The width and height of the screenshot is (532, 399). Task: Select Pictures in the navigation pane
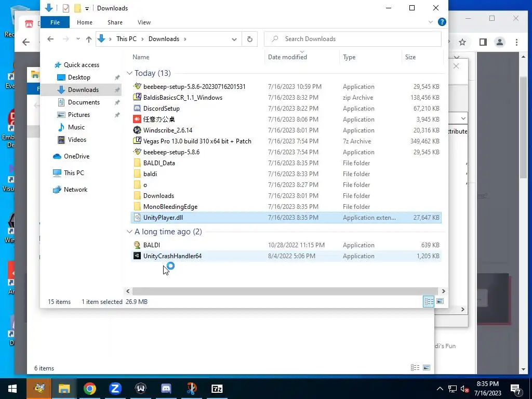pyautogui.click(x=79, y=115)
